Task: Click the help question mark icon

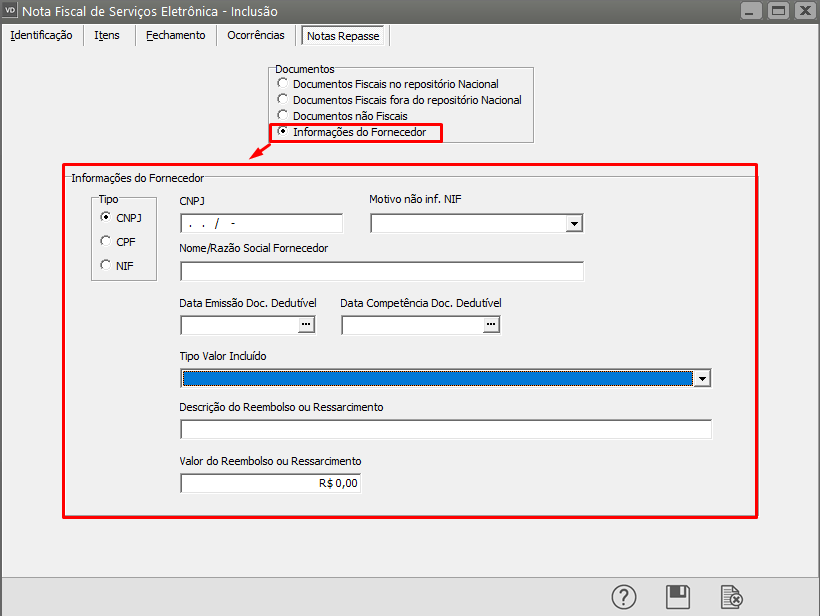Action: [624, 597]
